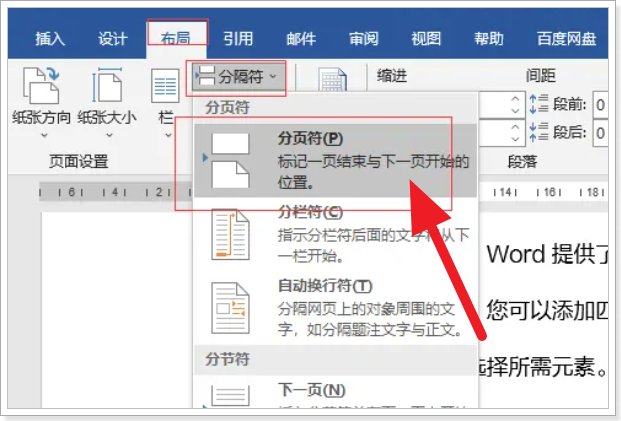Click the 分页符 page break icon
Viewport: 621px width, 421px height.
point(230,161)
